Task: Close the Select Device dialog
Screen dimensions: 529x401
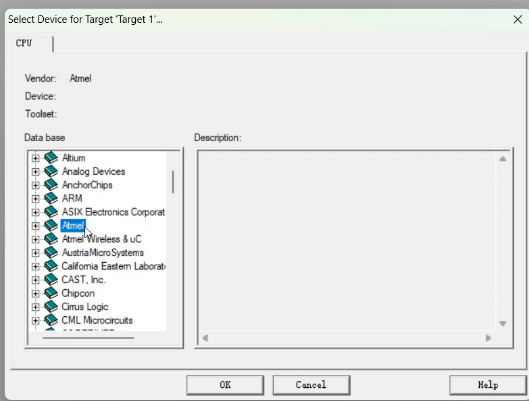Action: coord(518,20)
